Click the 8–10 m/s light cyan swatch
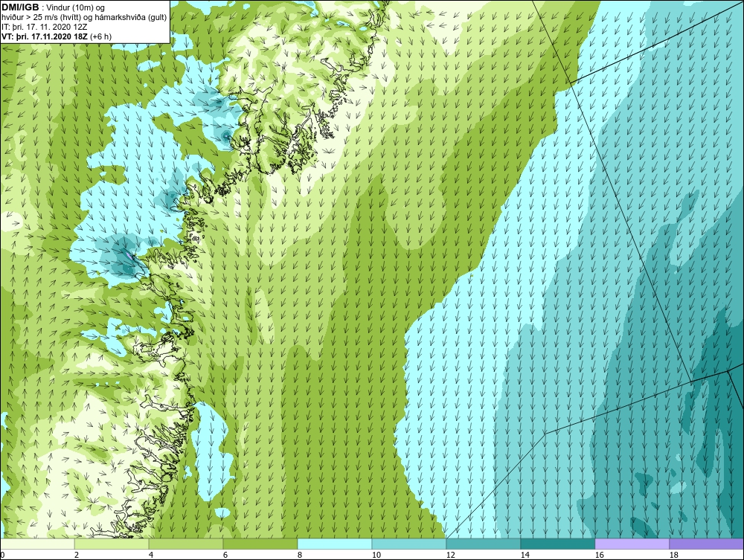This screenshot has width=744, height=560. (335, 544)
